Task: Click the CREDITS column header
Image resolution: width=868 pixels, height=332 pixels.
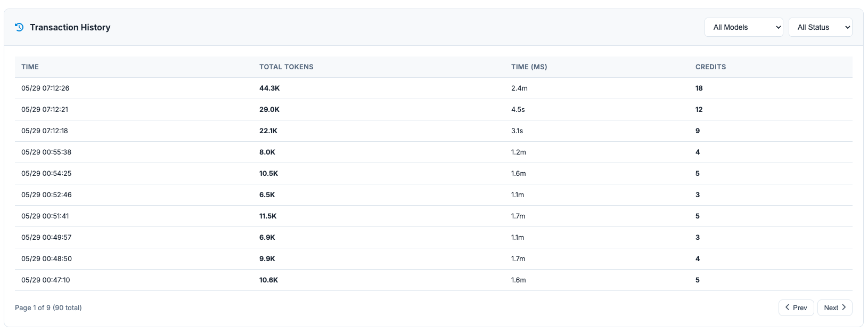Action: pyautogui.click(x=710, y=67)
